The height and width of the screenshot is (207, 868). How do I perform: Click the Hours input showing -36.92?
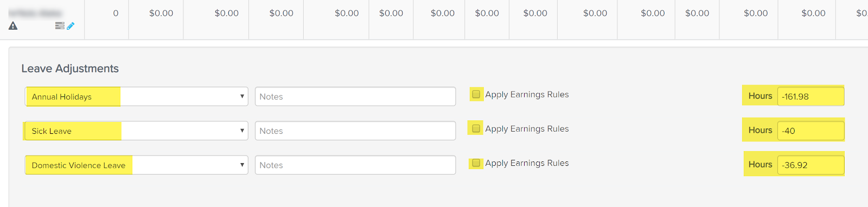(x=810, y=165)
